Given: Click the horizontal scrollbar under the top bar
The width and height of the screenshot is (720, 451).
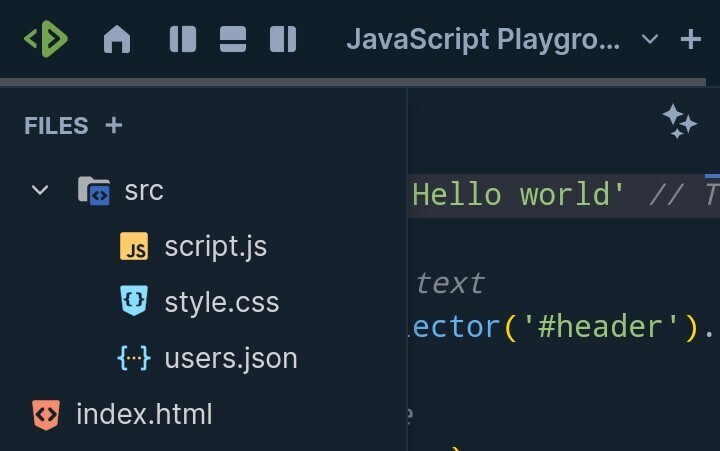Looking at the screenshot, I should 353,82.
